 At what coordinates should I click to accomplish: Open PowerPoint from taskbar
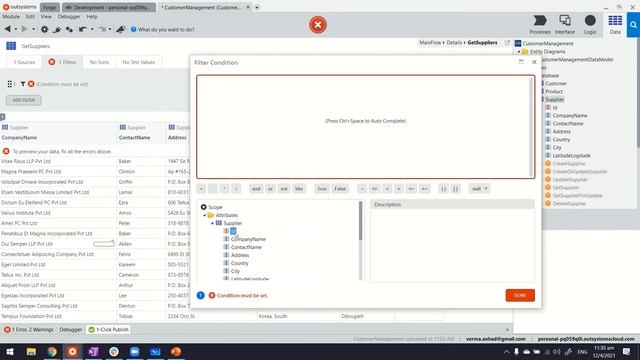pos(176,351)
